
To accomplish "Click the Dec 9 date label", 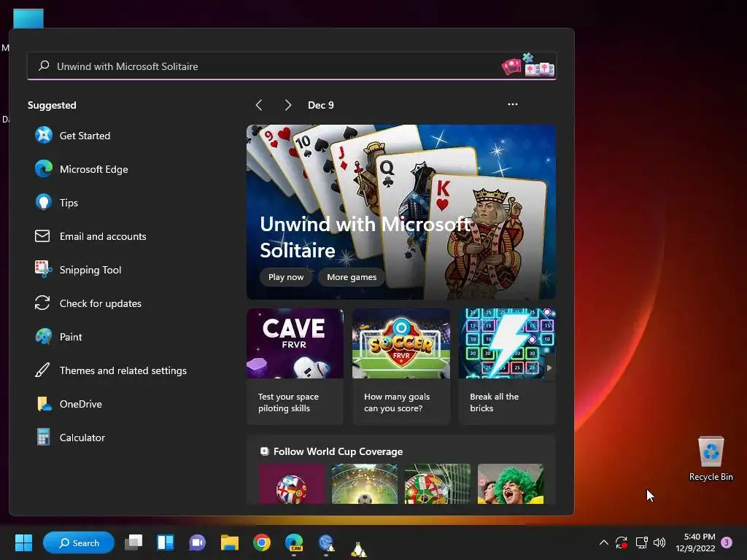I will click(x=321, y=105).
